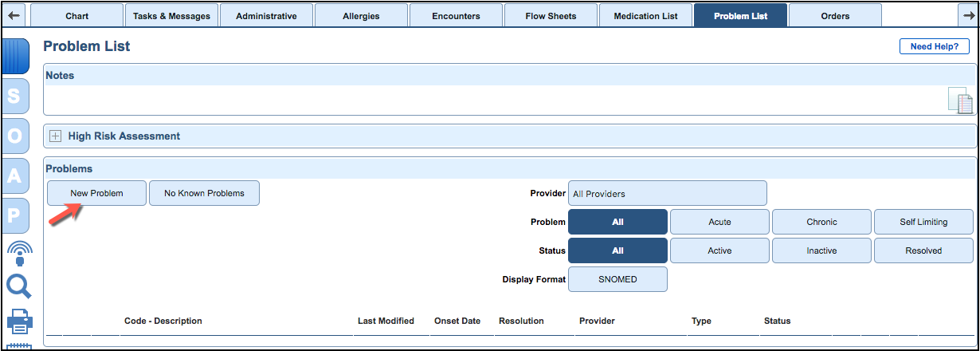Show only Active status problems
The width and height of the screenshot is (980, 351).
719,250
